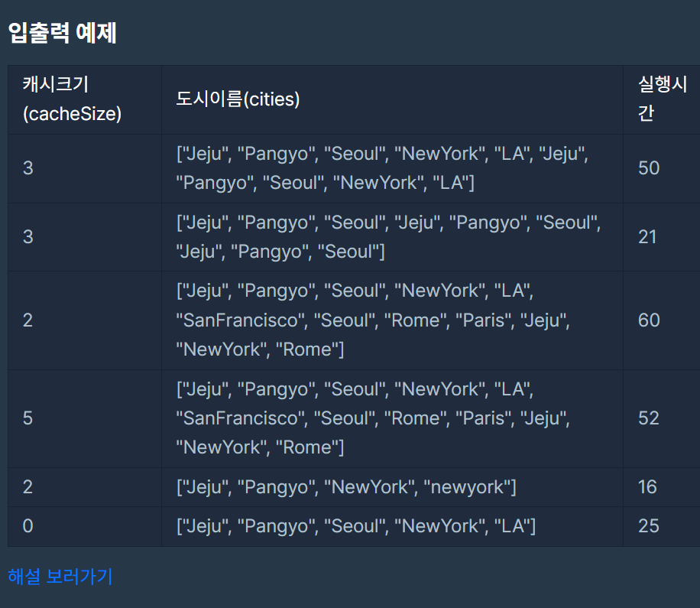
Task: Click the execution time value 21
Action: [x=647, y=237]
